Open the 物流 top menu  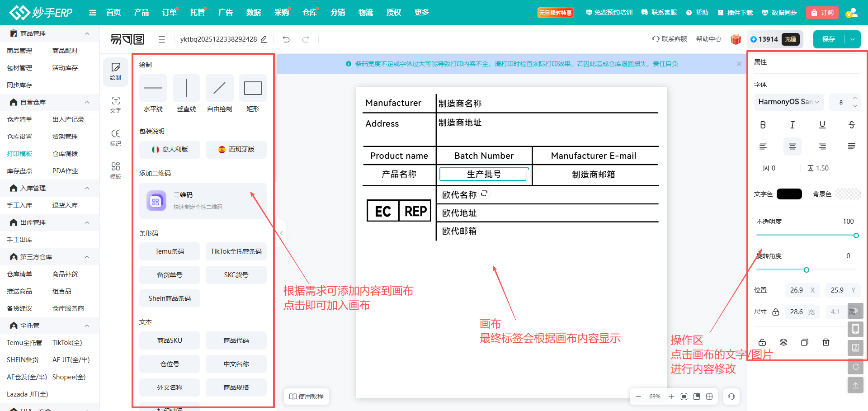(366, 13)
